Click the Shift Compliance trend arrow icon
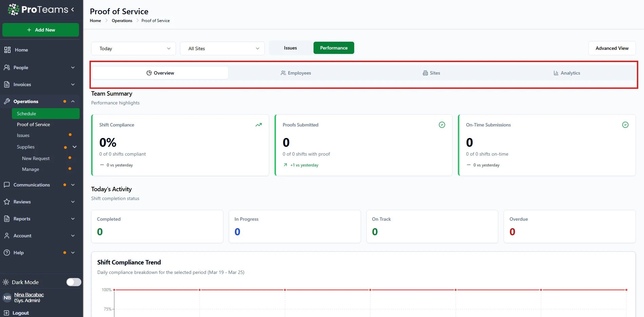This screenshot has width=644, height=317. pos(259,125)
